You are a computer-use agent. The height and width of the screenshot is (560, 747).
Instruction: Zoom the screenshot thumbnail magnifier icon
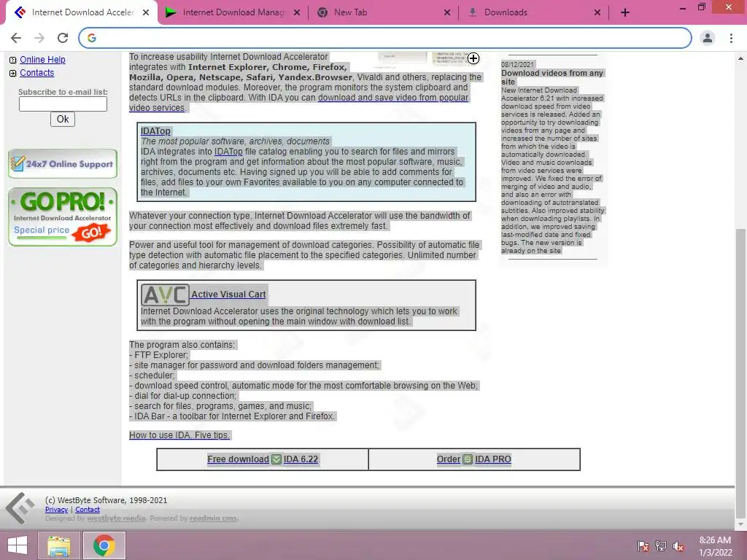coord(473,58)
